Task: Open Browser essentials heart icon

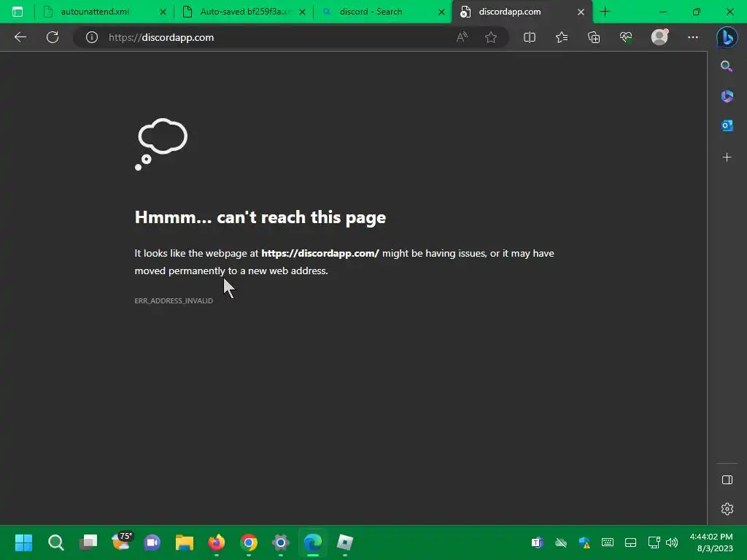Action: (x=626, y=37)
